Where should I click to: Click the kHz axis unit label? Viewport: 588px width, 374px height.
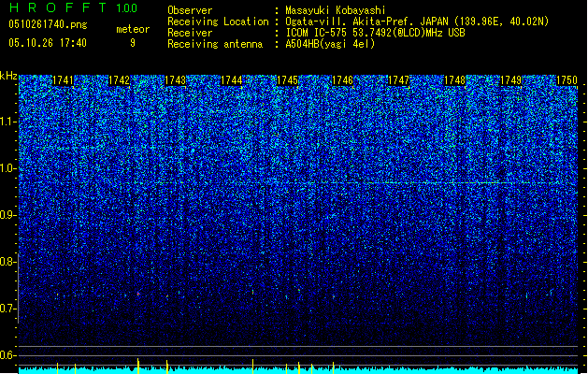pyautogui.click(x=8, y=76)
